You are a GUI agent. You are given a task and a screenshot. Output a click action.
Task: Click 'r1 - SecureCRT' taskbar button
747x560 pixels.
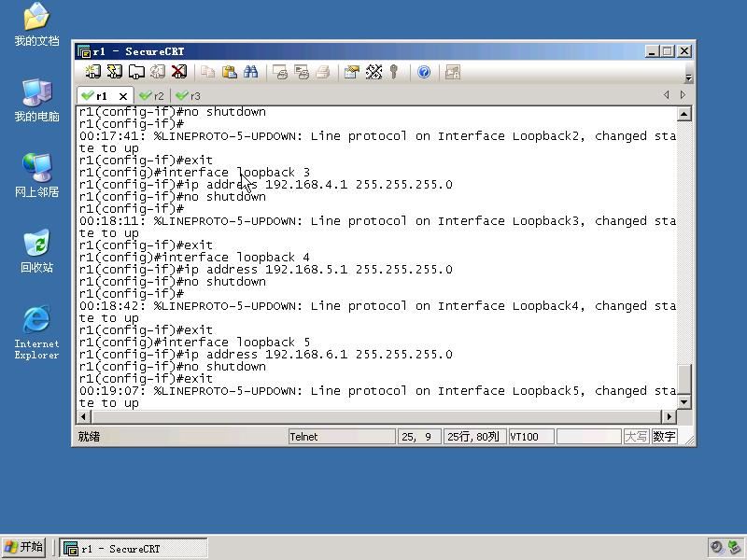tap(134, 549)
